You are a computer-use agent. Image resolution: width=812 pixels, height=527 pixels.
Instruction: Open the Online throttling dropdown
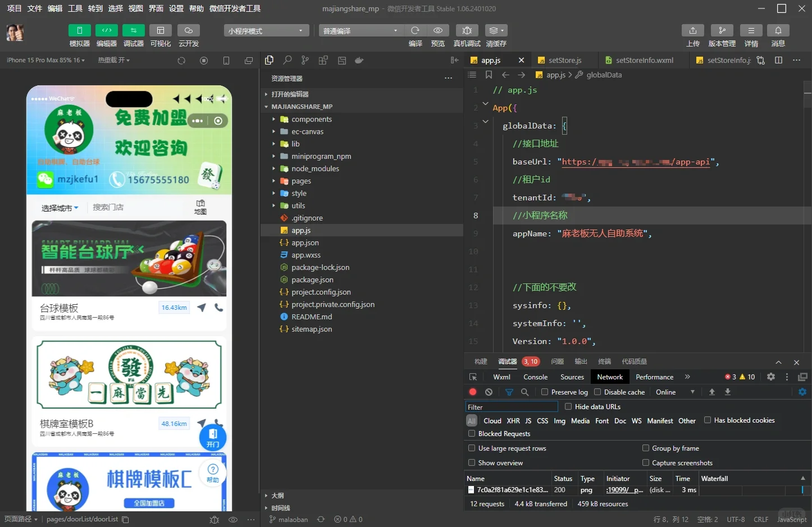pyautogui.click(x=676, y=392)
